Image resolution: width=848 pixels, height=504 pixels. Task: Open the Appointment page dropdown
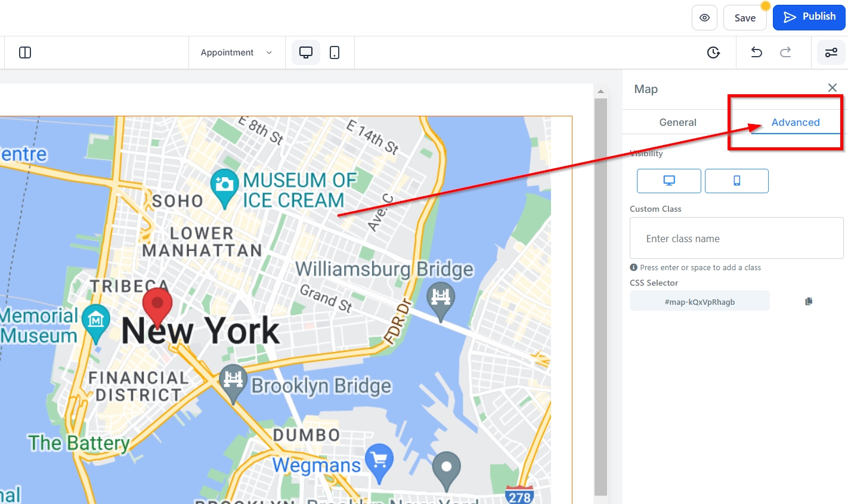click(237, 52)
